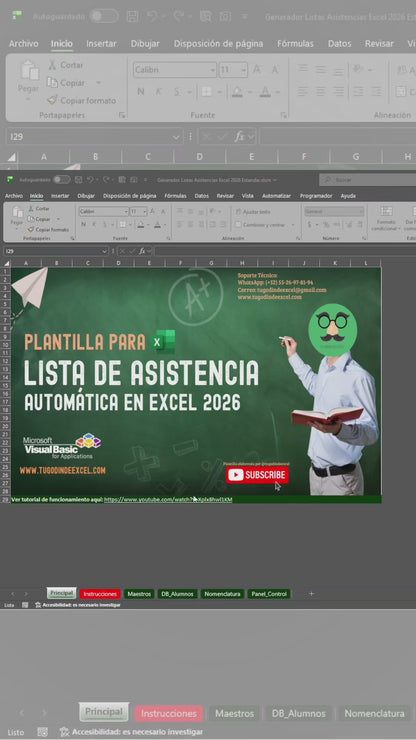
Task: Expand the borders dropdown arrow in enlarged ribbon
Action: click(x=219, y=92)
